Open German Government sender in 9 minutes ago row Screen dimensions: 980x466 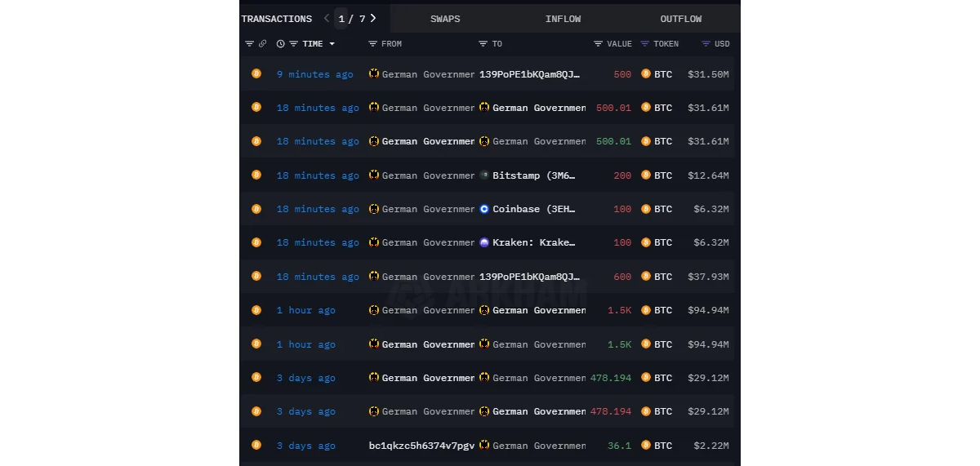(429, 74)
